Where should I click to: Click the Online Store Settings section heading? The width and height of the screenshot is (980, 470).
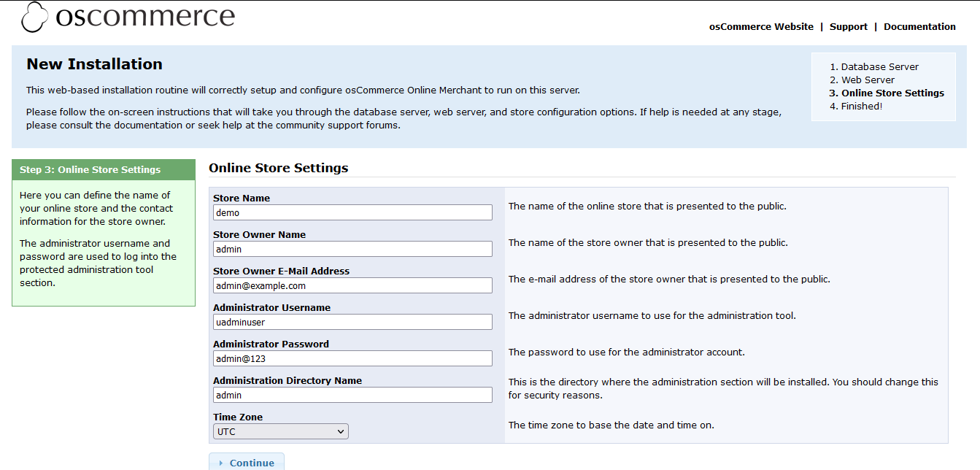click(278, 168)
